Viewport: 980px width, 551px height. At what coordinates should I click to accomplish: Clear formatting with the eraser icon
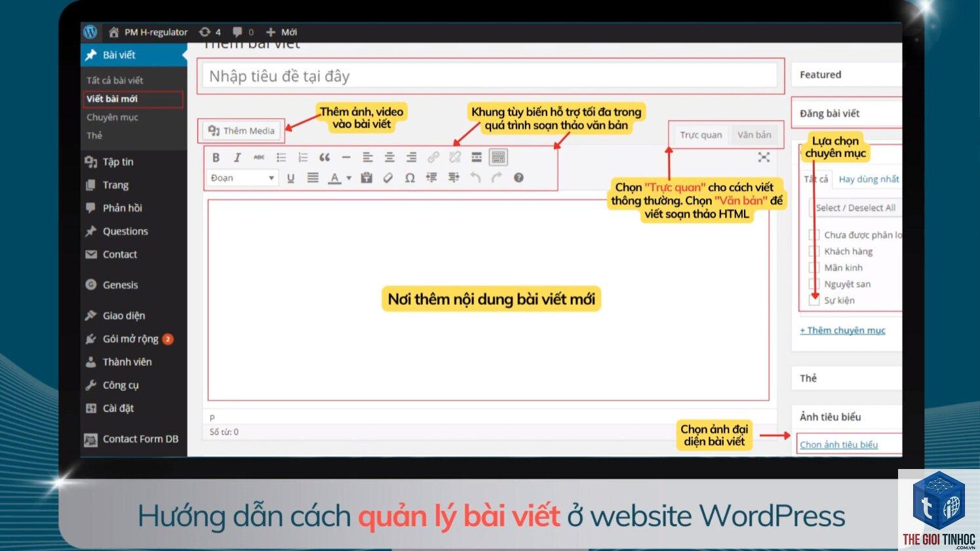pyautogui.click(x=388, y=178)
